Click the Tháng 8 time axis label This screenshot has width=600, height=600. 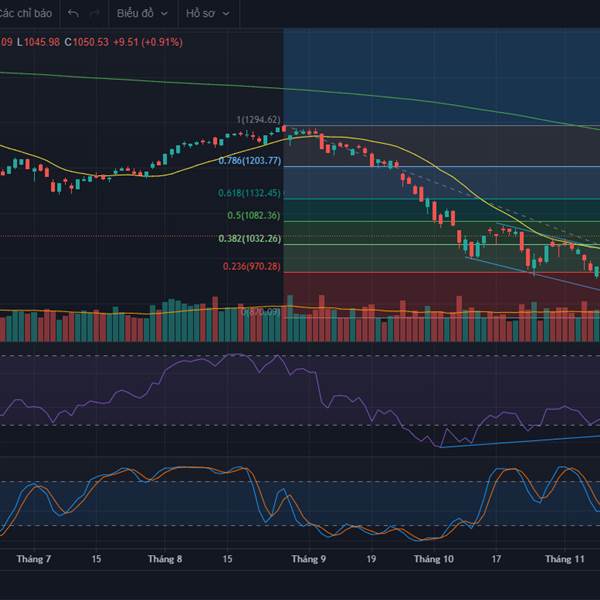pos(165,559)
